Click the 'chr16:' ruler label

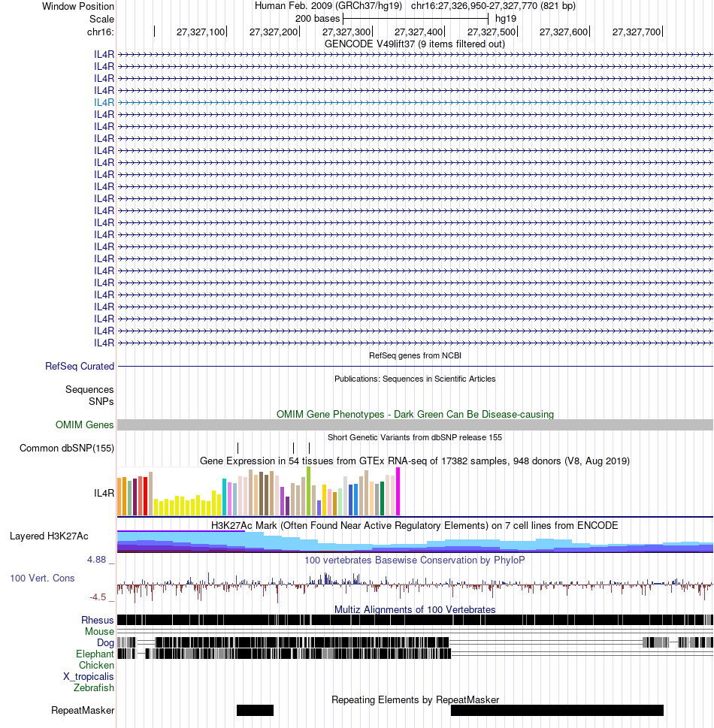101,32
